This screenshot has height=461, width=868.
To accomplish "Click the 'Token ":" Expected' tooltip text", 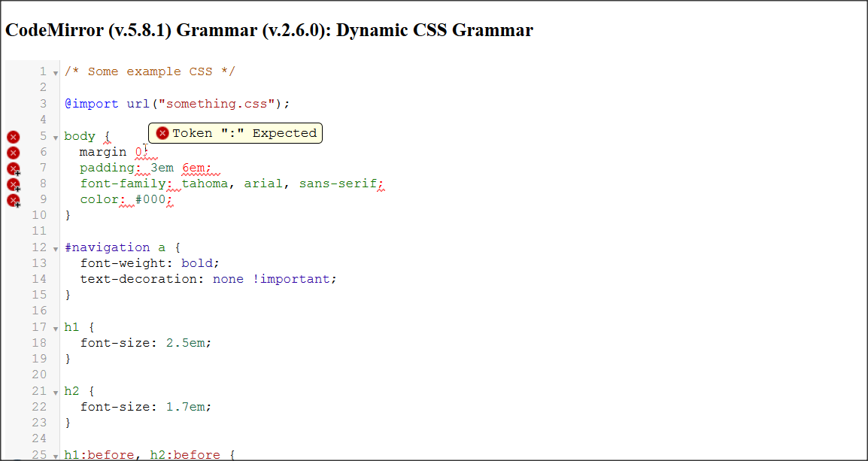I will 244,133.
